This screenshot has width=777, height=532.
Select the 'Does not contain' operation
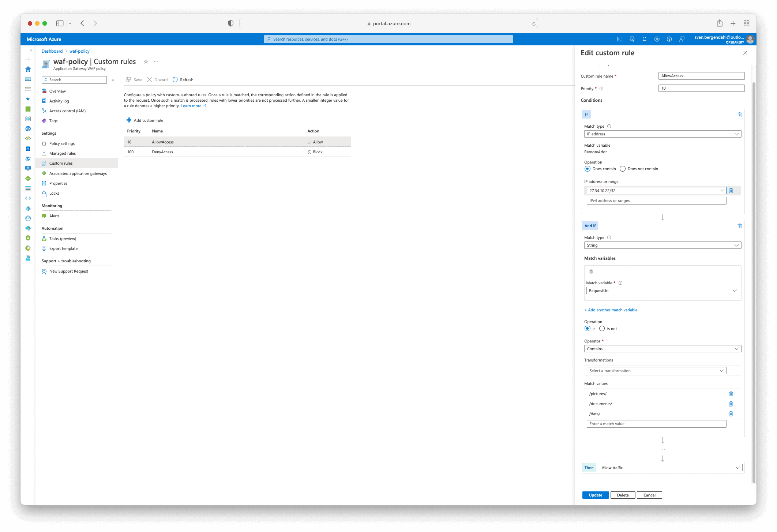pyautogui.click(x=623, y=169)
